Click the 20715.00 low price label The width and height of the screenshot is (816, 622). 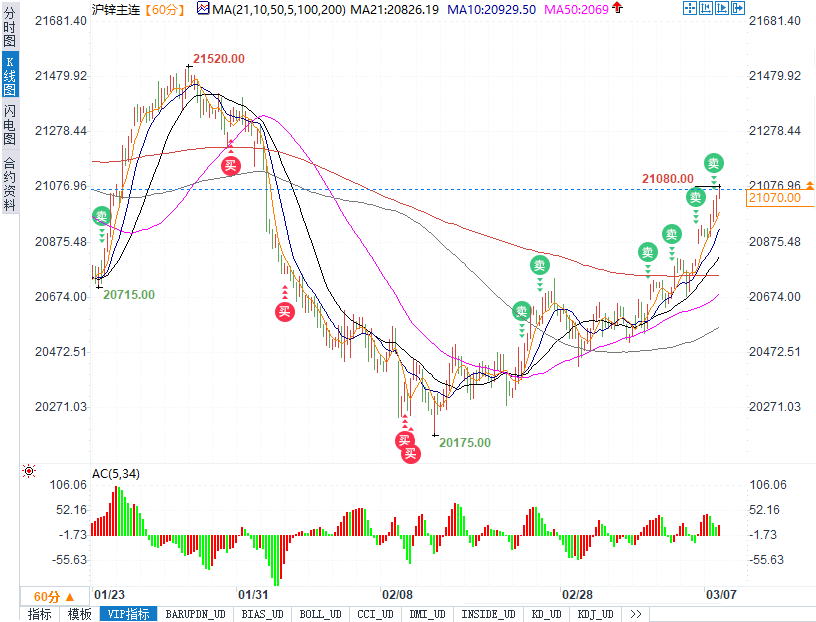coord(129,295)
